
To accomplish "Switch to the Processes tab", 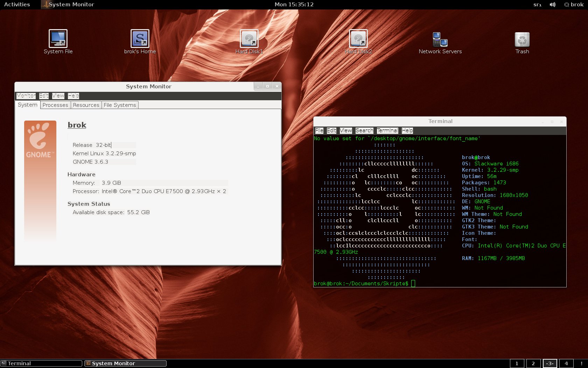I will (x=55, y=105).
